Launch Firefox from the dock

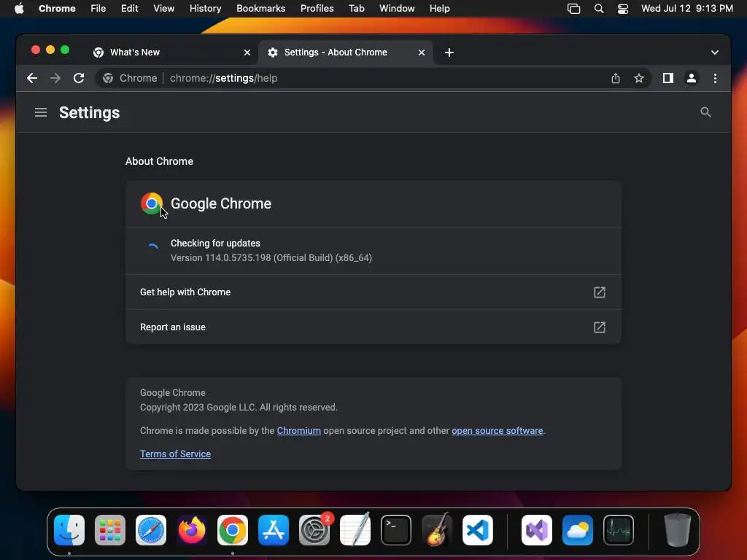[x=192, y=530]
